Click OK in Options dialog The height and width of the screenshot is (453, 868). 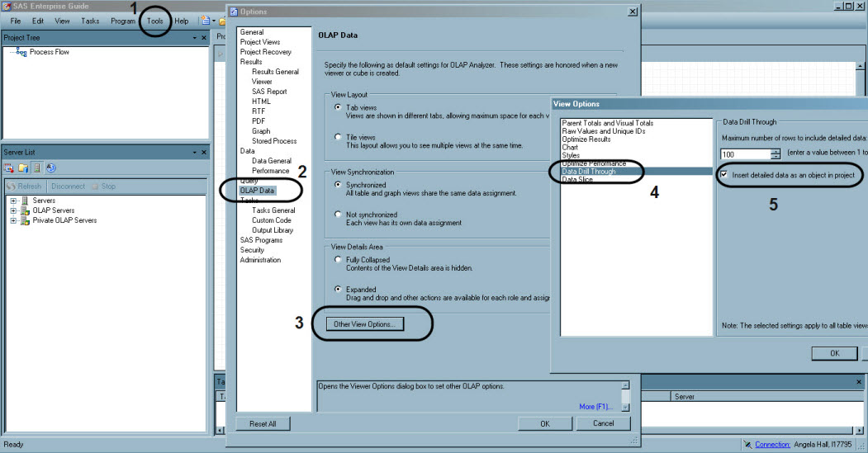click(x=545, y=423)
